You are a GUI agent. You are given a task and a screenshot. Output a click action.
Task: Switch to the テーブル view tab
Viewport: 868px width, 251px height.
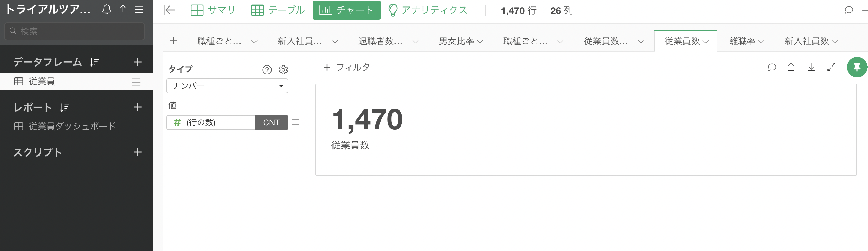point(278,10)
